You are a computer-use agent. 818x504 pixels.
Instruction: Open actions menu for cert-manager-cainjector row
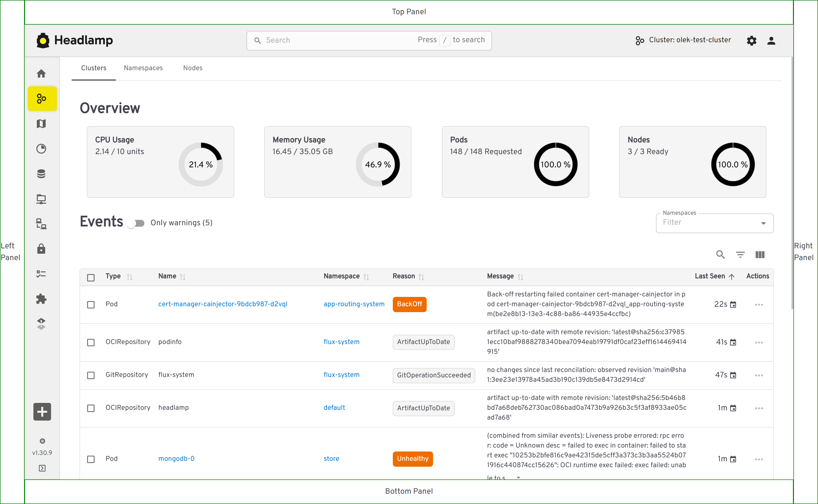pyautogui.click(x=759, y=305)
